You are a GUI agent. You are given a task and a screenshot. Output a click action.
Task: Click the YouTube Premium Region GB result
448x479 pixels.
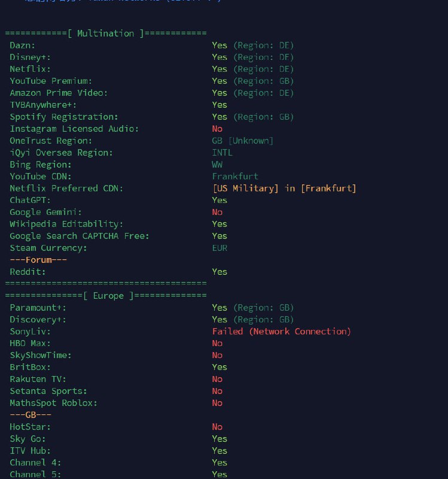click(252, 81)
